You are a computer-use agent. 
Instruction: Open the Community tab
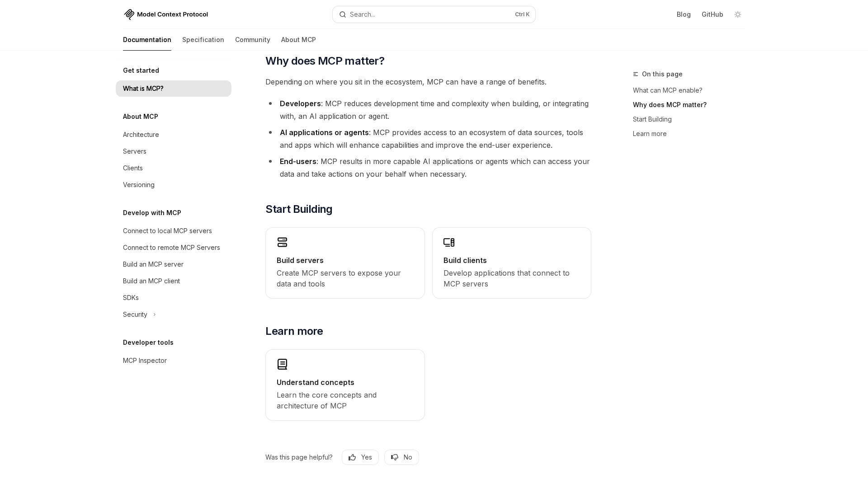click(252, 40)
